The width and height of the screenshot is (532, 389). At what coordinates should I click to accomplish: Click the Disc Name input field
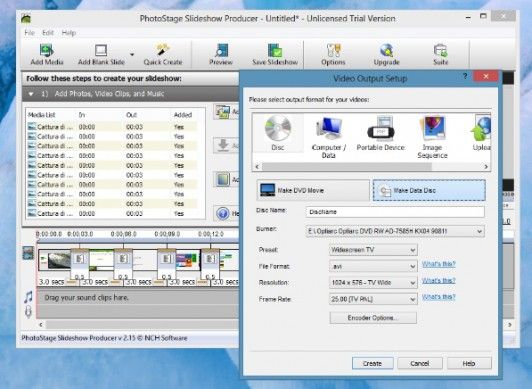[395, 212]
